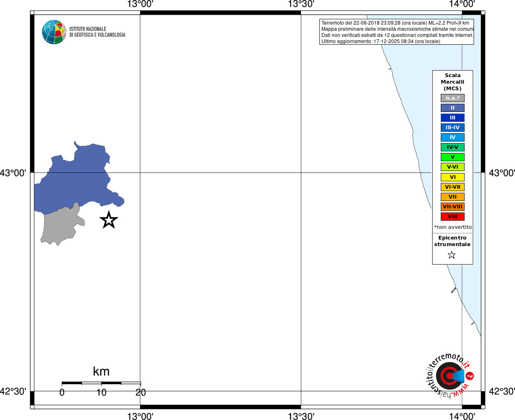Select the n.a.* gray legend swatch
The image size is (515, 420).
point(452,98)
